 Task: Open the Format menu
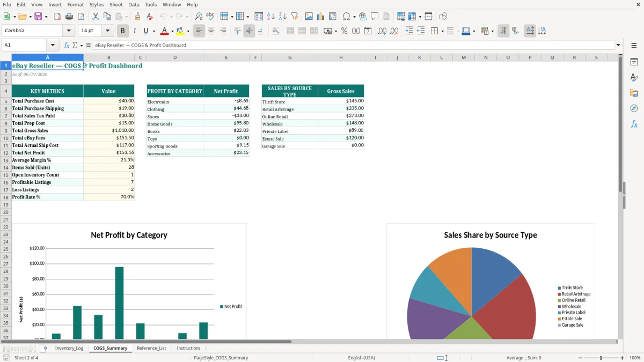tap(75, 4)
